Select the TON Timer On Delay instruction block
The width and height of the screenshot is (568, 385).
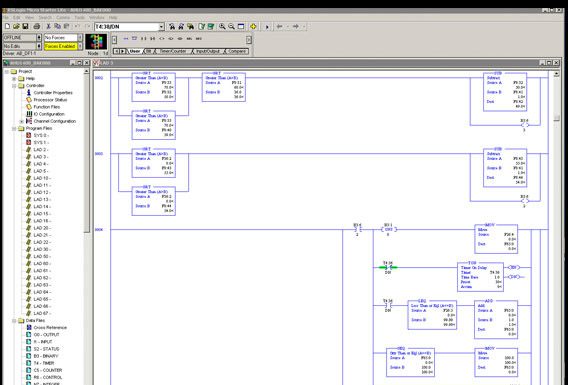pyautogui.click(x=480, y=277)
